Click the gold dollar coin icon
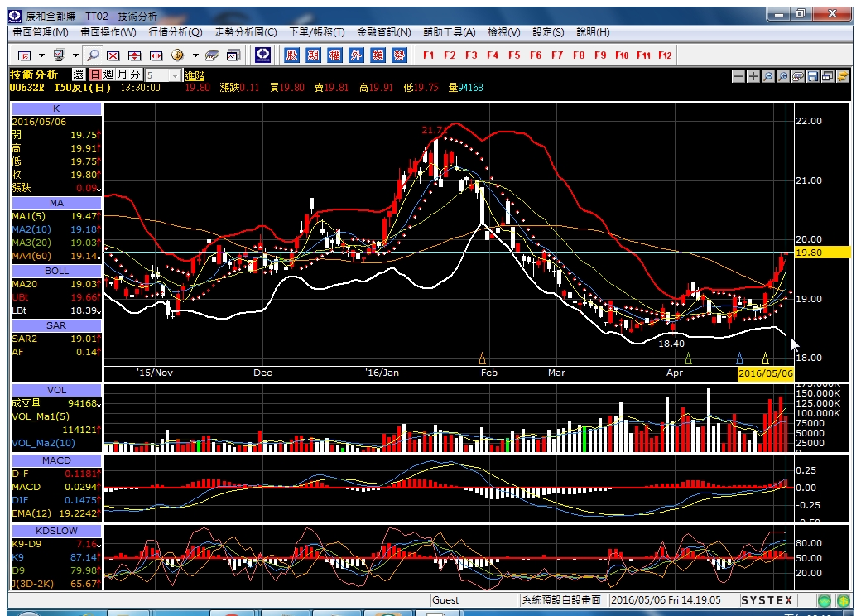Image resolution: width=861 pixels, height=616 pixels. 177,55
